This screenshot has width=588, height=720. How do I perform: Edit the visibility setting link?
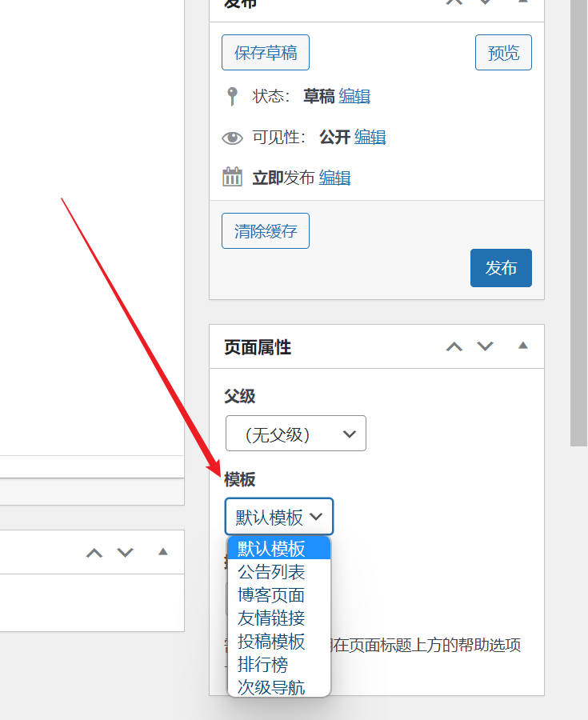[370, 138]
